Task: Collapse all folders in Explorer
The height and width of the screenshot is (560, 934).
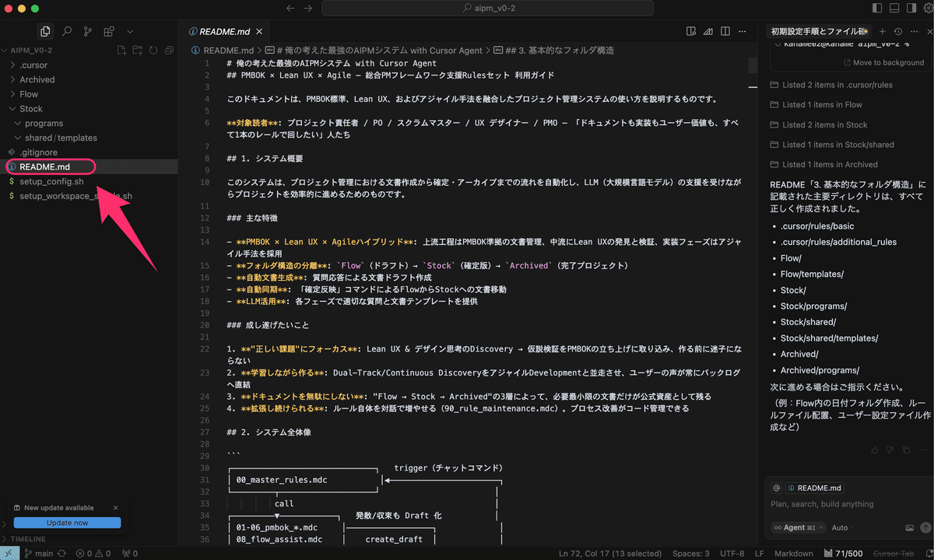Action: pyautogui.click(x=169, y=49)
